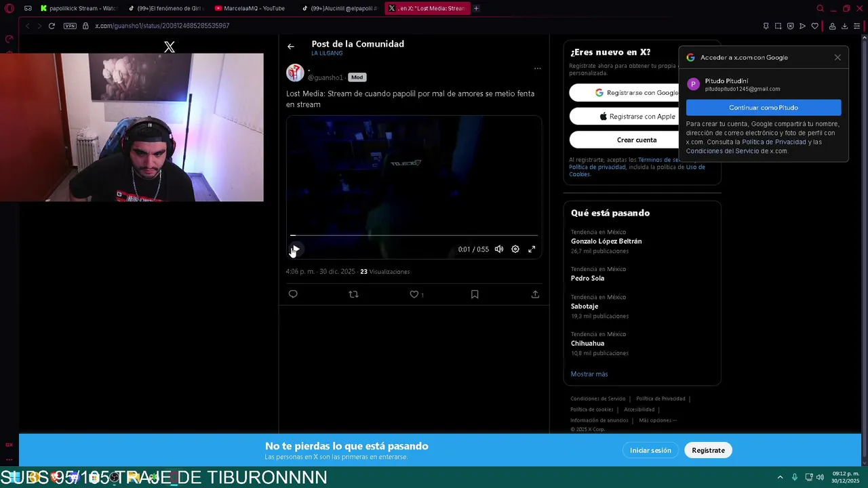
Task: Click the Regístrate button in bottom banner
Action: click(x=708, y=450)
